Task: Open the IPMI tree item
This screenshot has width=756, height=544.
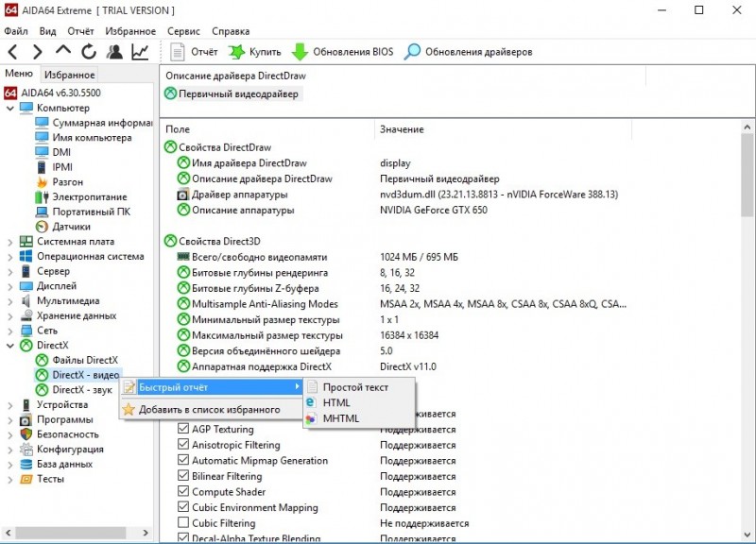Action: pyautogui.click(x=54, y=167)
